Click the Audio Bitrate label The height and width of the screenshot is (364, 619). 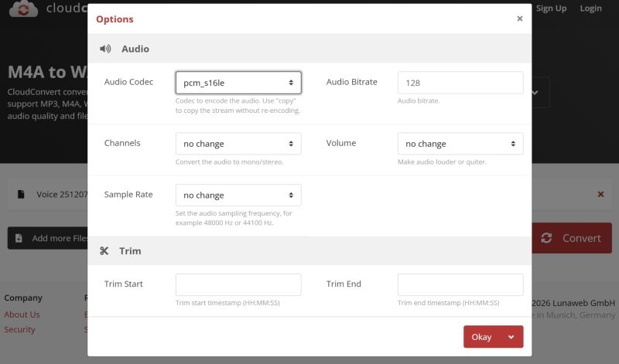tap(352, 82)
